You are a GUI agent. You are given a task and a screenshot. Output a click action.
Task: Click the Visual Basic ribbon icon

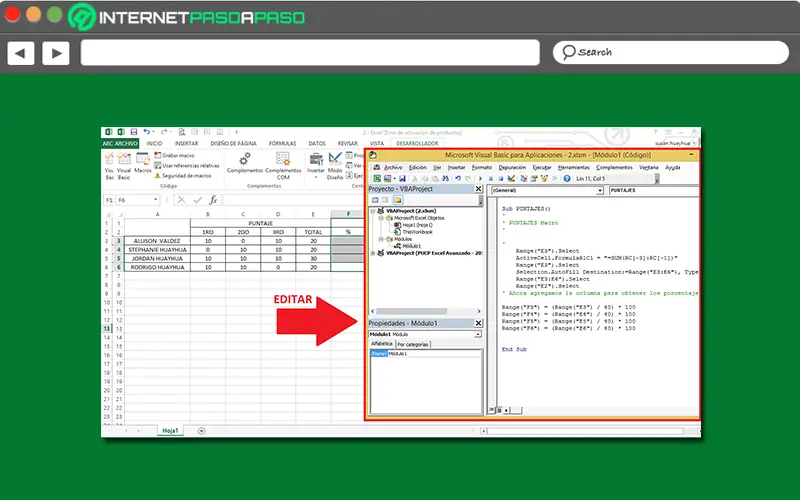click(x=124, y=166)
